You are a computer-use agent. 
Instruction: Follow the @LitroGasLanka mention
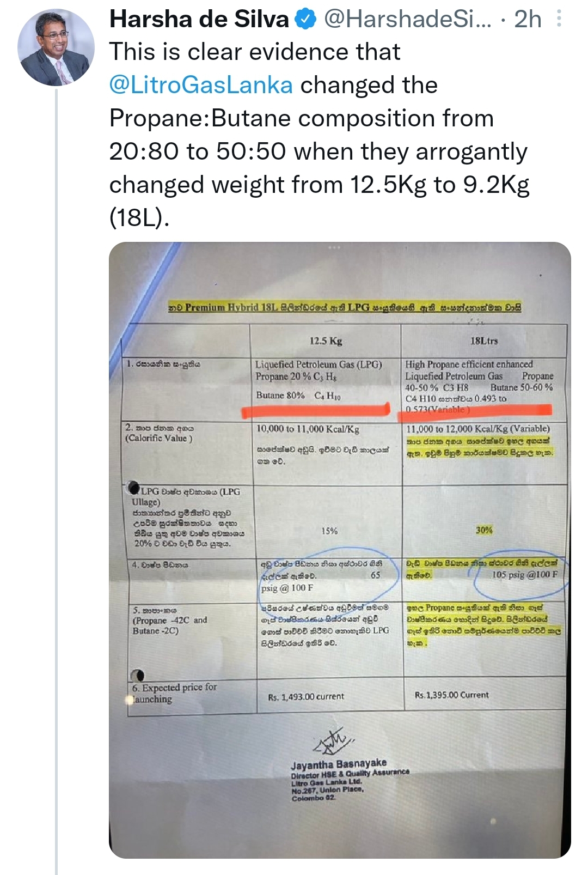point(201,86)
